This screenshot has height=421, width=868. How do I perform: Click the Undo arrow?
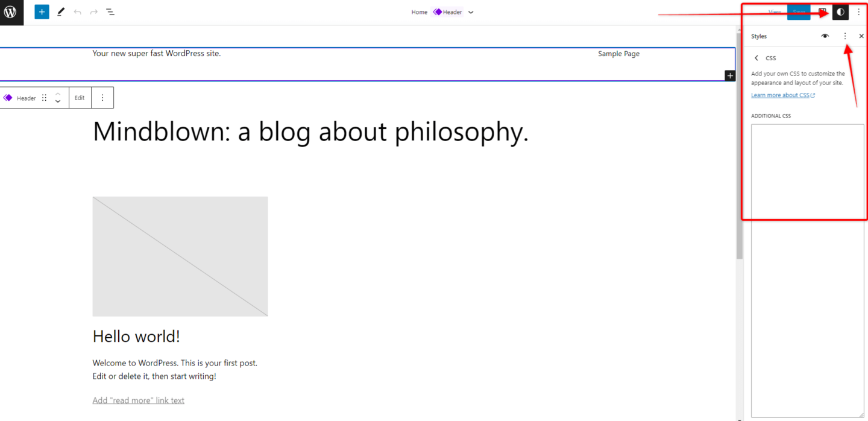pyautogui.click(x=77, y=12)
